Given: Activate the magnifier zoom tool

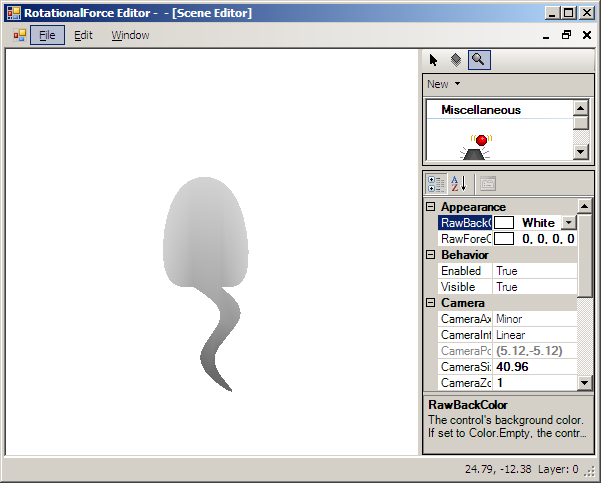Looking at the screenshot, I should pyautogui.click(x=479, y=60).
